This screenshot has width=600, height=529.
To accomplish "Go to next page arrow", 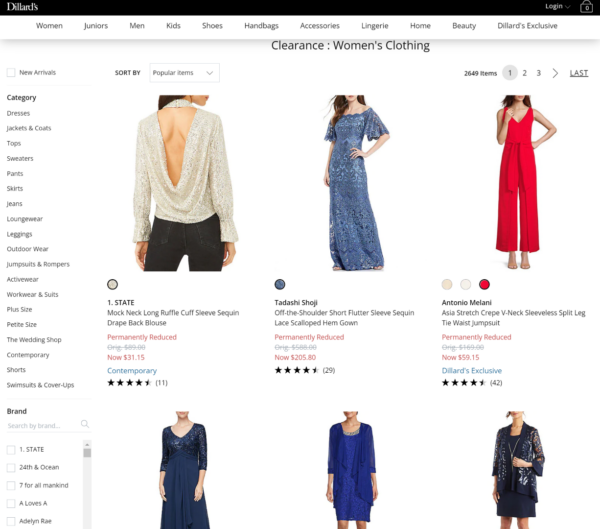I will point(555,73).
